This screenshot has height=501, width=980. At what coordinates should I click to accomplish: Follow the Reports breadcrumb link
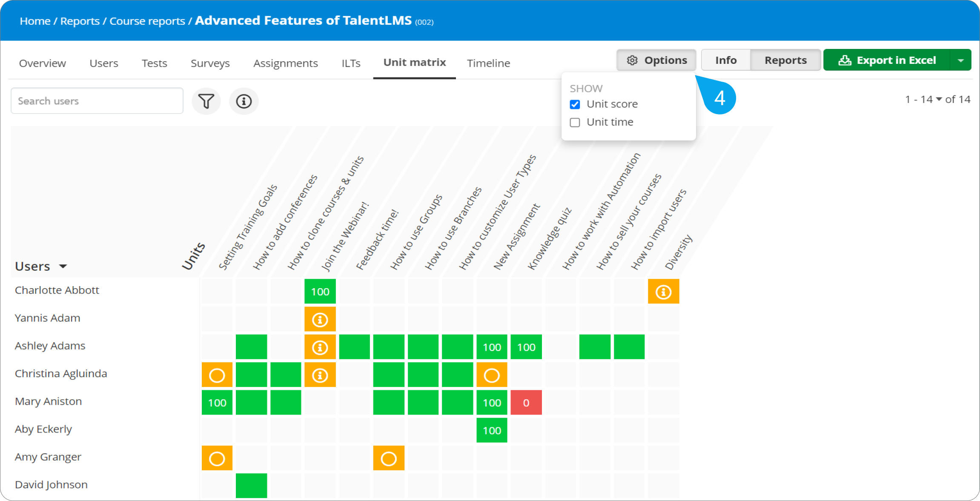tap(80, 21)
